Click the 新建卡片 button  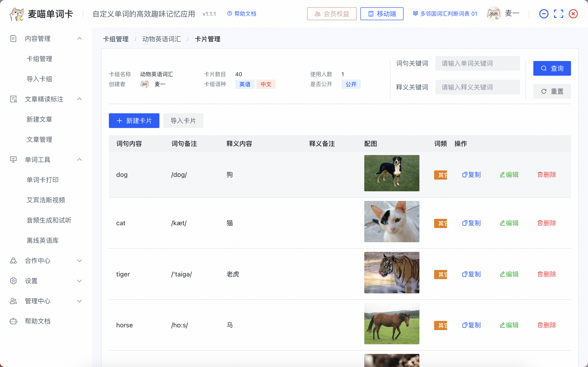(134, 121)
